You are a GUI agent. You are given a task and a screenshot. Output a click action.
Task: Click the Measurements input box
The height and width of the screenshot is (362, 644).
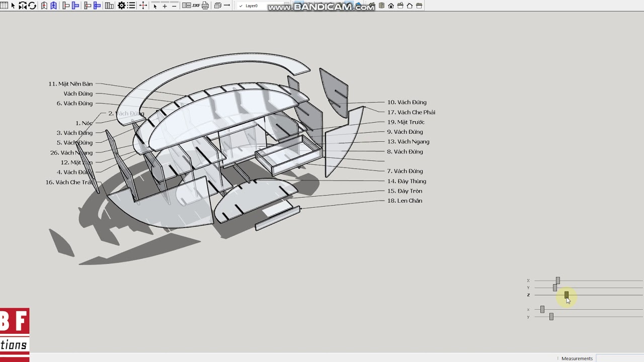point(620,358)
